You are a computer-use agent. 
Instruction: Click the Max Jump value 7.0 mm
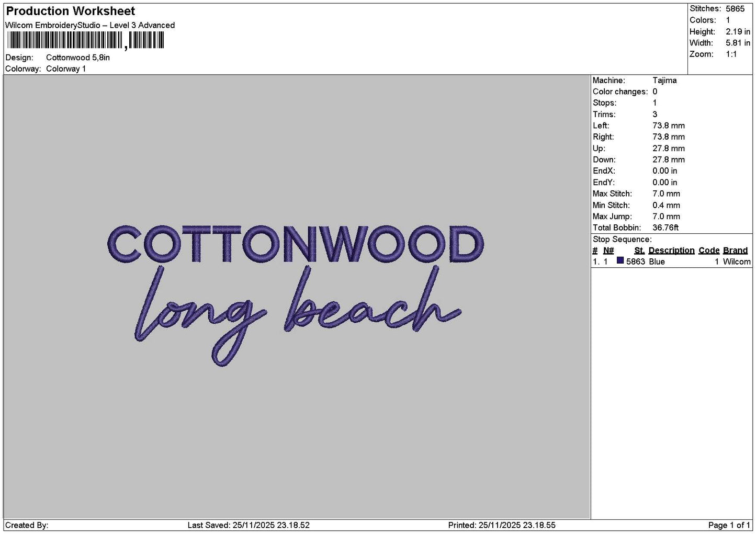click(x=666, y=217)
